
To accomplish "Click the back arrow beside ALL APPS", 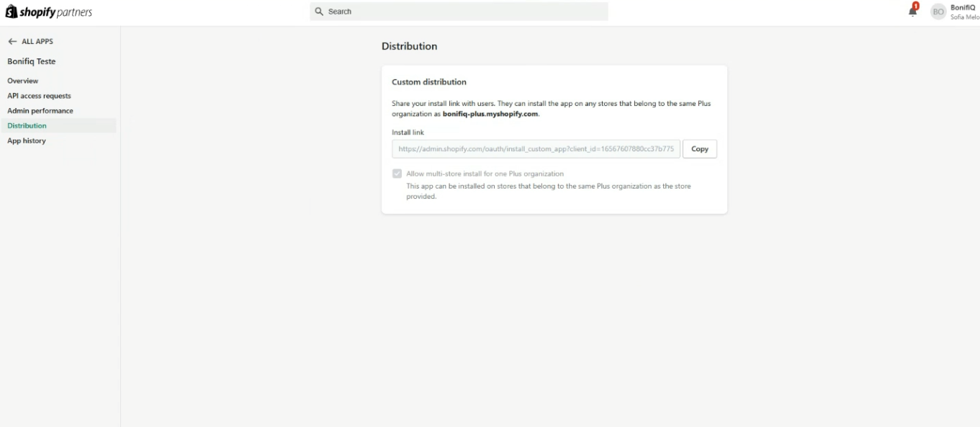I will 12,42.
